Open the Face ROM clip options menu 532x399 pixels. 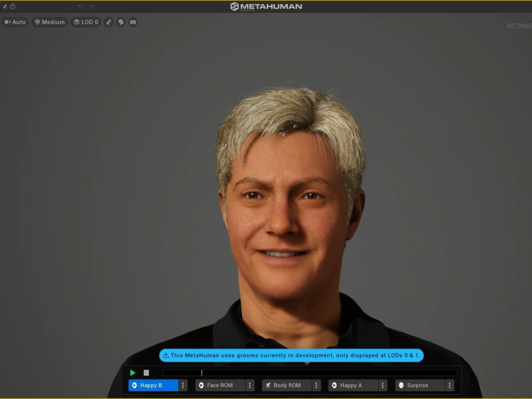(250, 385)
